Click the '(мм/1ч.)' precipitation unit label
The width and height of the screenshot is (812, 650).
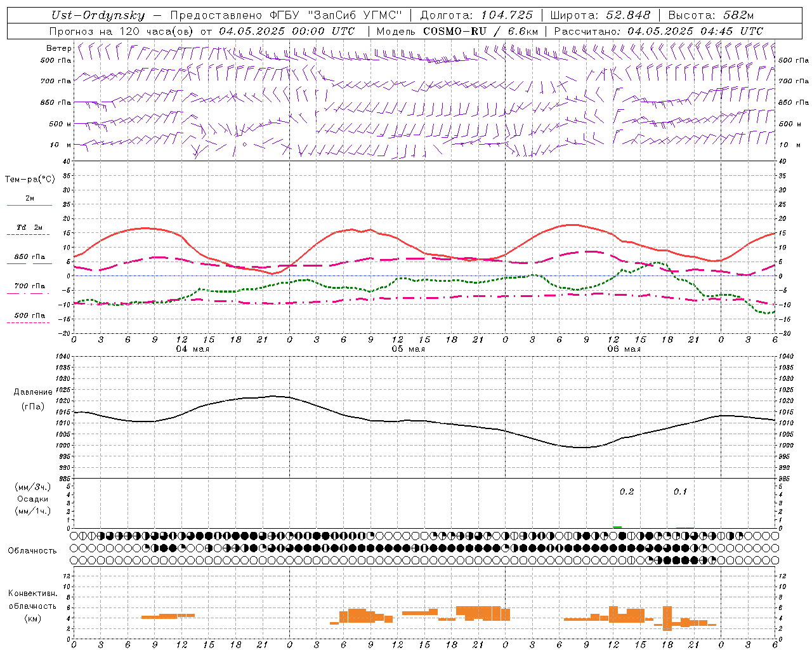[x=32, y=511]
